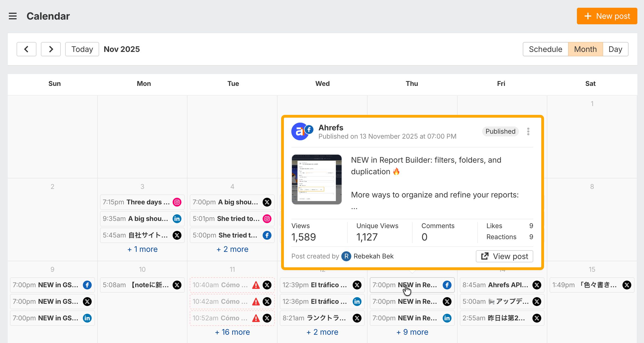The image size is (644, 343).
Task: Click the New post button
Action: pos(607,16)
